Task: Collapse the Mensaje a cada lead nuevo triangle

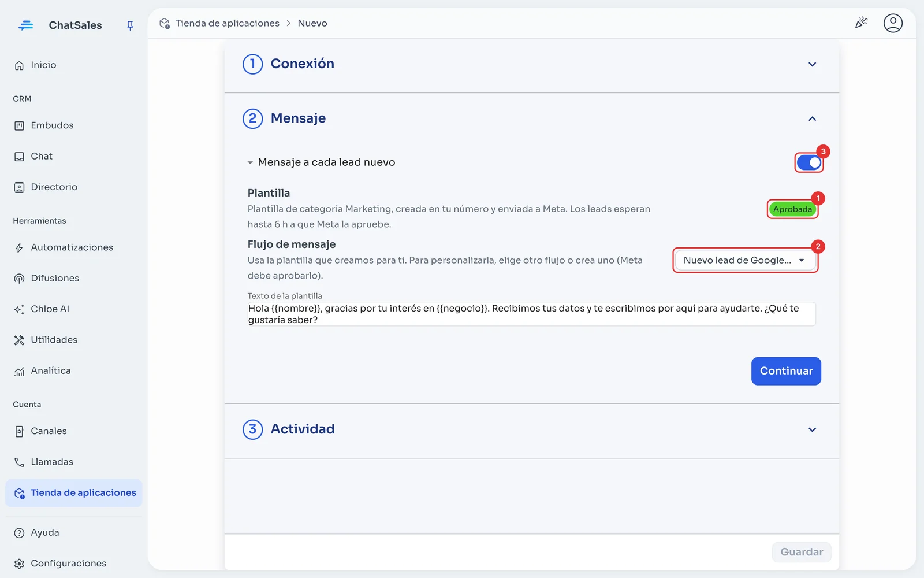Action: pos(250,162)
